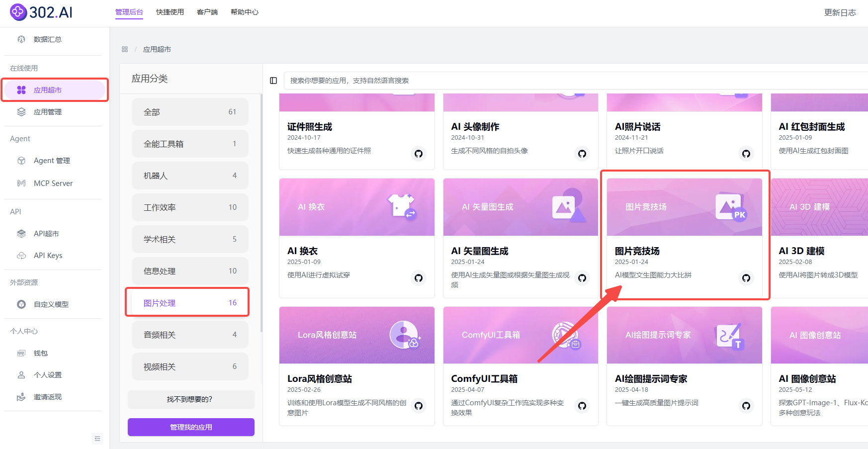Screen dimensions: 868x449
Task: Click the MCP Server icon
Action: click(x=21, y=183)
